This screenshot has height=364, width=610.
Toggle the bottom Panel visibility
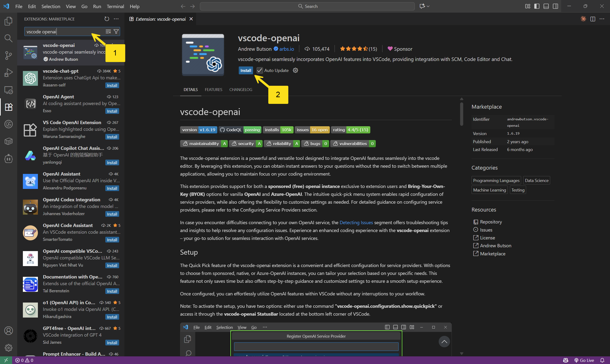click(x=546, y=6)
